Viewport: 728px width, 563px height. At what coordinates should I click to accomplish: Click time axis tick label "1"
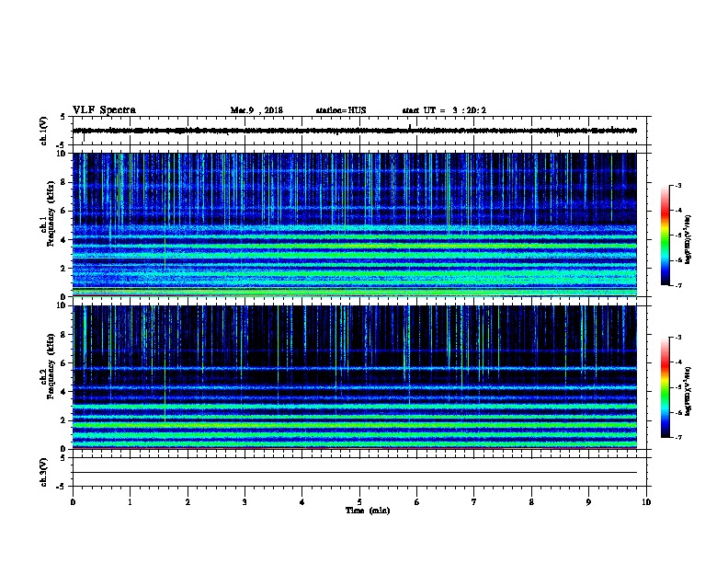130,501
